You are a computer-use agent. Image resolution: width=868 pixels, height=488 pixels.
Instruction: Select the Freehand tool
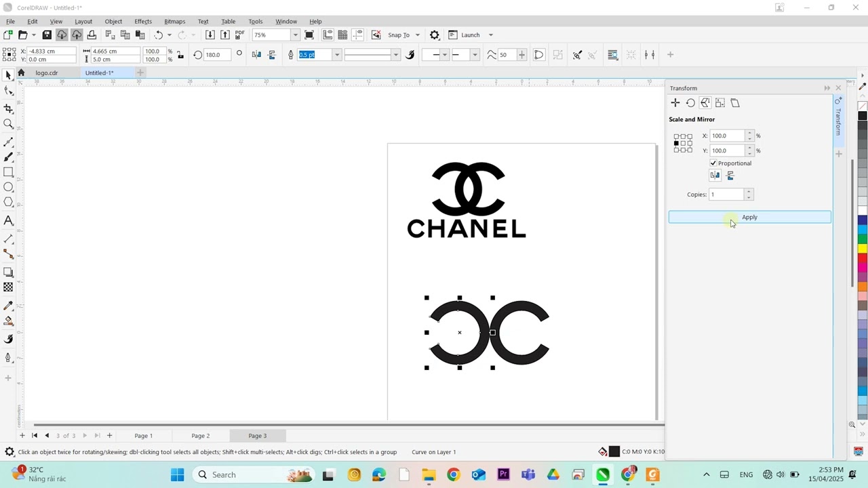[8, 142]
